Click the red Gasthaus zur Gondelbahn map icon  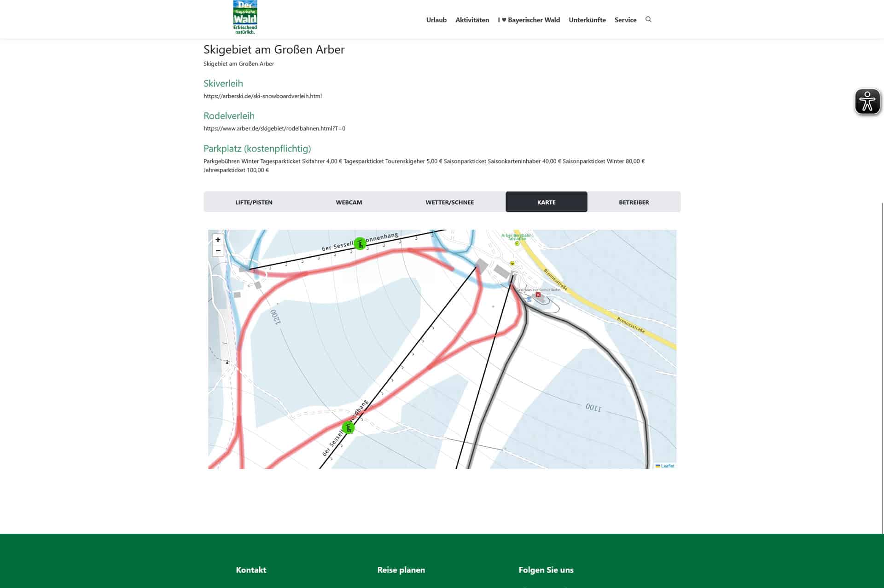(538, 294)
